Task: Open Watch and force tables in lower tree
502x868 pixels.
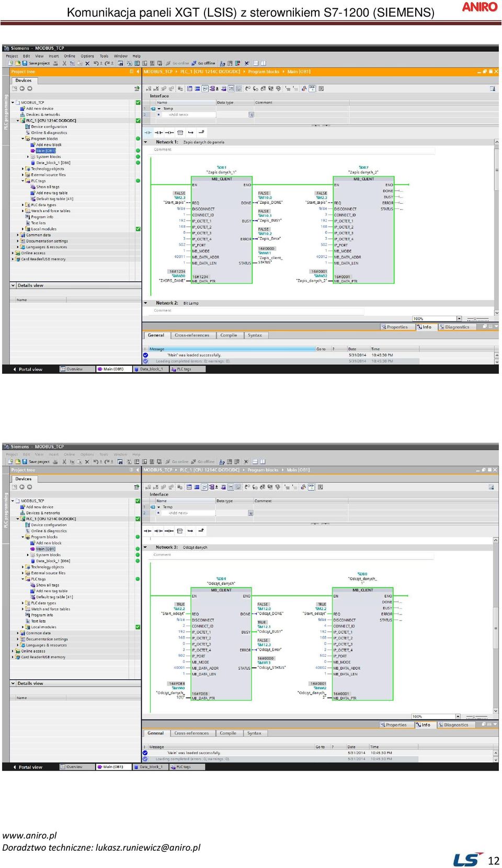Action: (50, 609)
